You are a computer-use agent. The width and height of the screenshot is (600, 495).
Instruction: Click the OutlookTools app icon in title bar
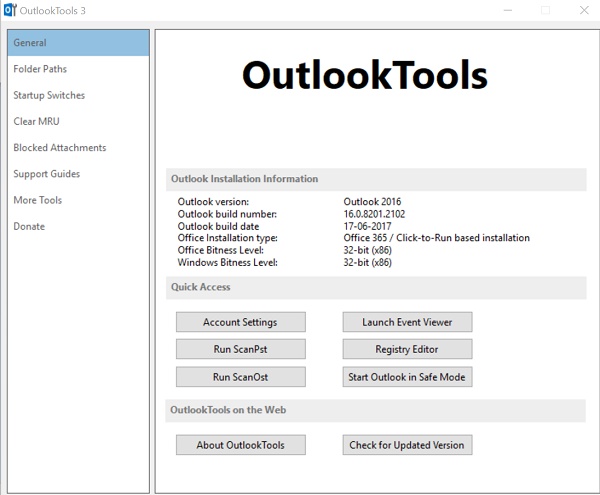pyautogui.click(x=10, y=10)
